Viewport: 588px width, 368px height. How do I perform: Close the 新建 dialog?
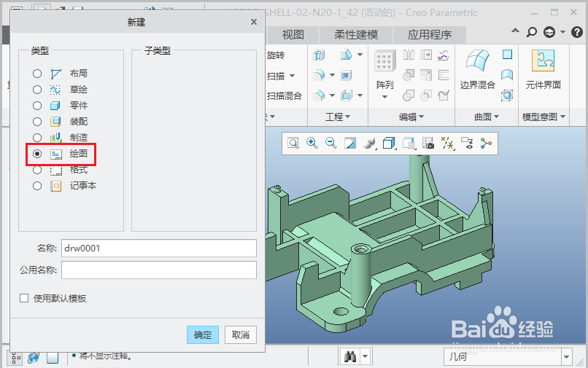tap(254, 22)
